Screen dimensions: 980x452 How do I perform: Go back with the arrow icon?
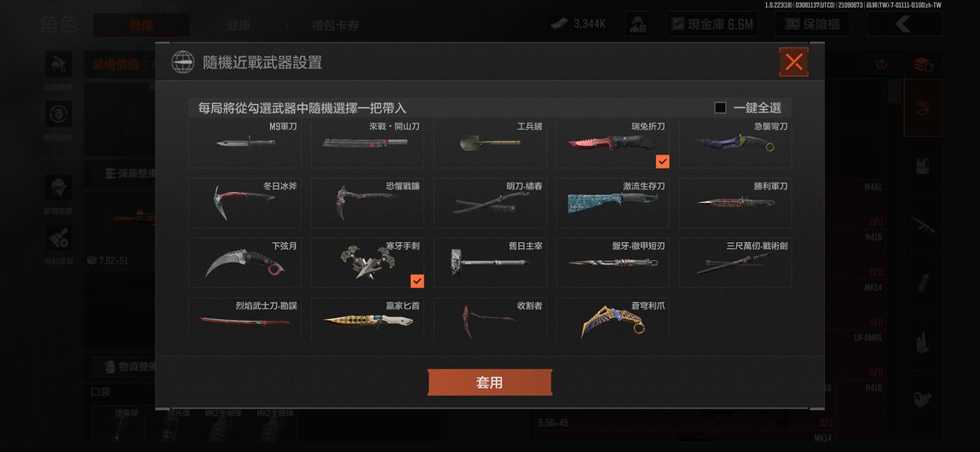click(x=904, y=25)
